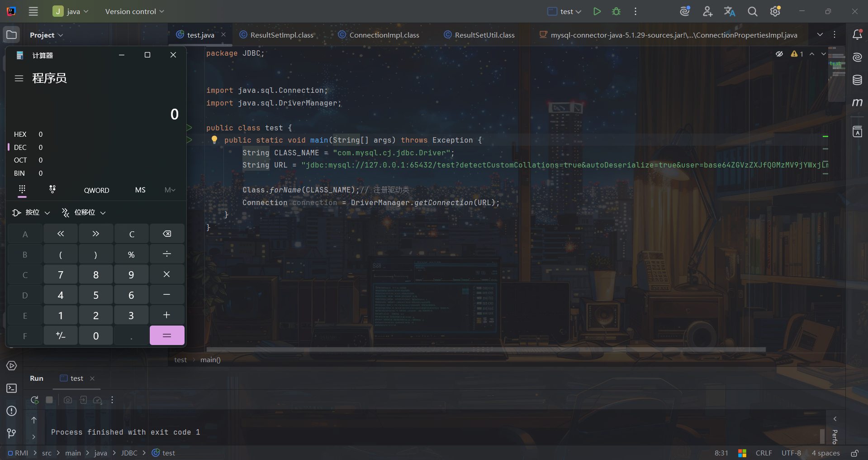Click the lightbulb intention icon in editor
This screenshot has width=868, height=460.
click(214, 140)
